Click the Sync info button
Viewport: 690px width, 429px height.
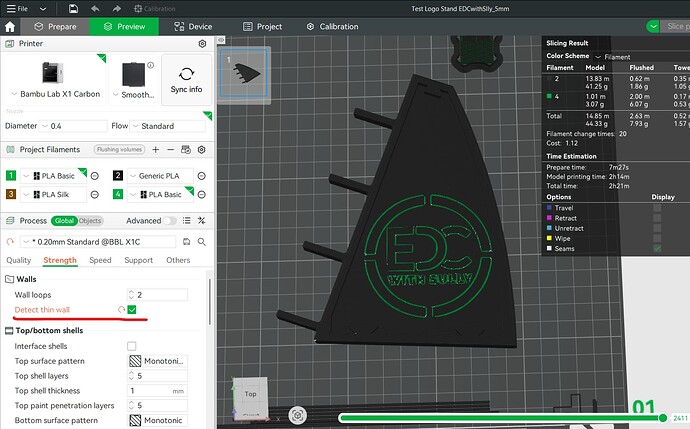coord(187,80)
